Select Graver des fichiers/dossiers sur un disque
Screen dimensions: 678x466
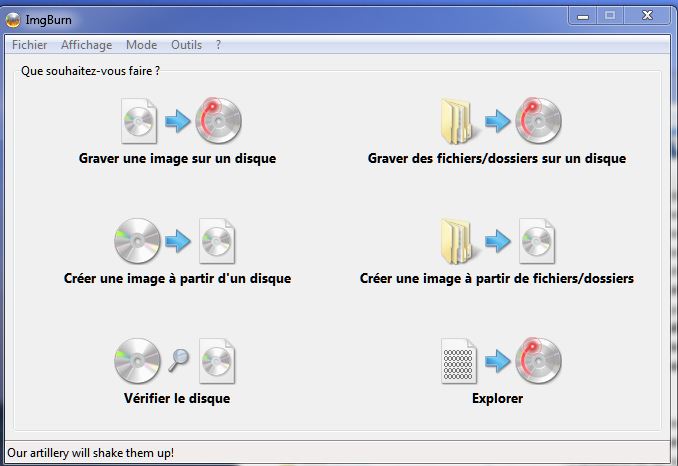[497, 158]
